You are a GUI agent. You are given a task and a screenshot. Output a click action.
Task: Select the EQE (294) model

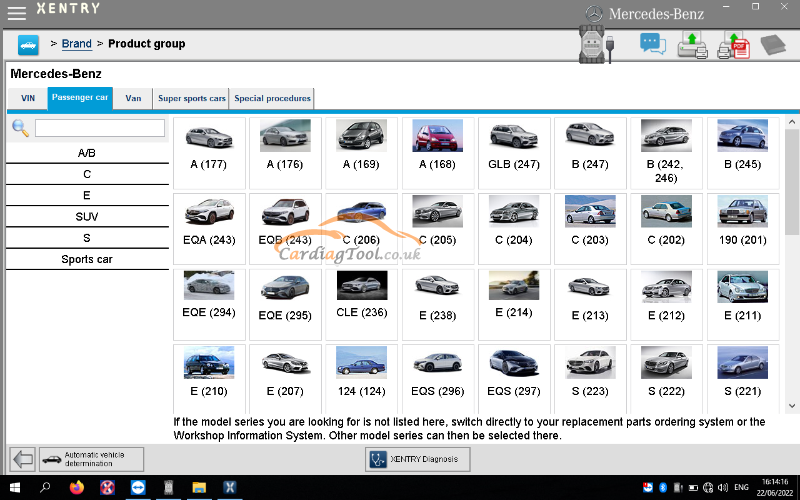click(209, 305)
